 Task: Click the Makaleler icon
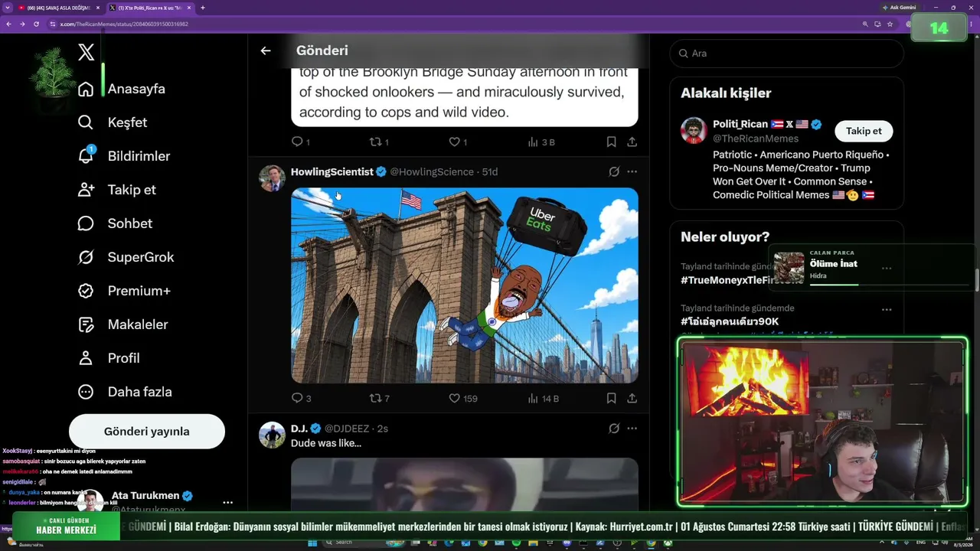pyautogui.click(x=86, y=324)
